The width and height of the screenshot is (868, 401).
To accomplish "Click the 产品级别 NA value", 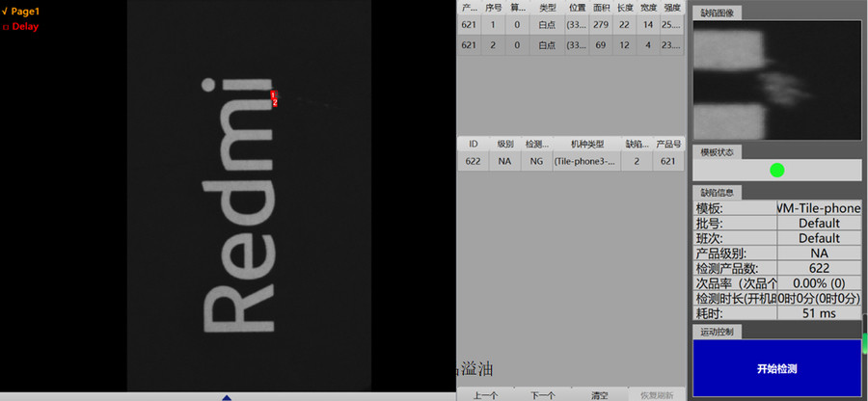I will point(819,254).
